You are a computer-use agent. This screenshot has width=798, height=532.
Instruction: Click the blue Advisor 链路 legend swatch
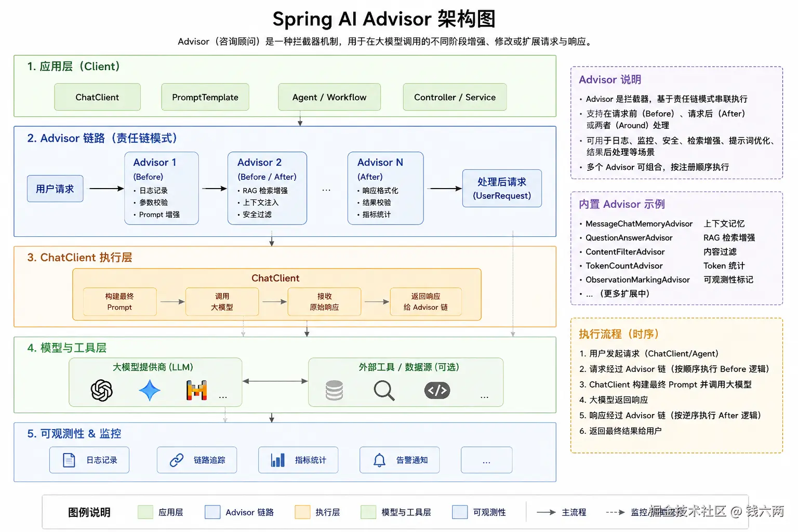pos(212,512)
